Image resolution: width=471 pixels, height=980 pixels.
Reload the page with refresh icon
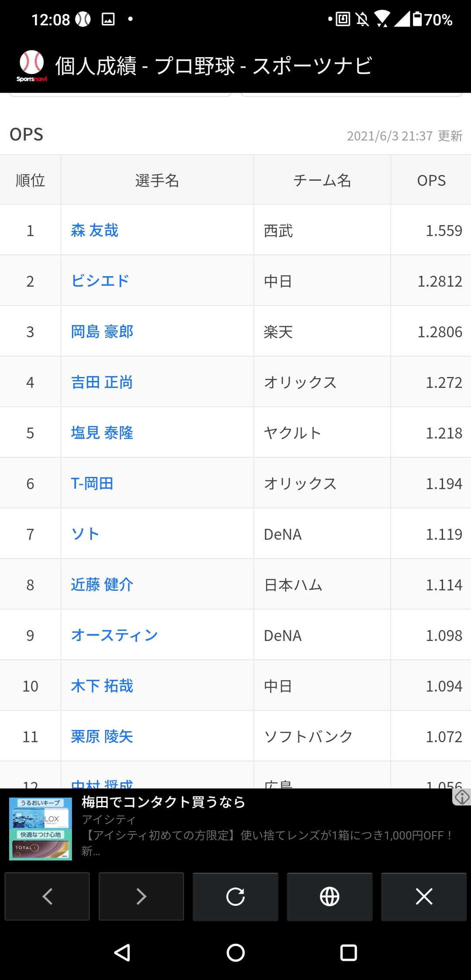(235, 897)
